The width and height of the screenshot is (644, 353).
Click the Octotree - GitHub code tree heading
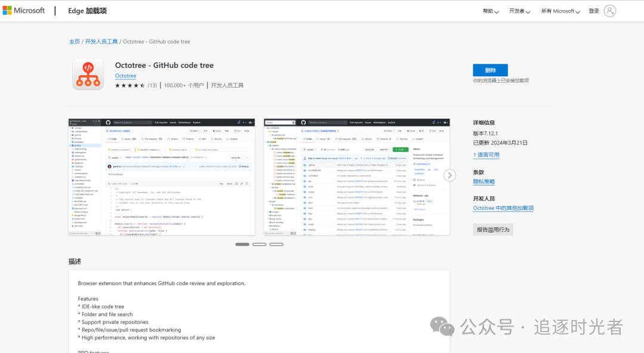(165, 66)
